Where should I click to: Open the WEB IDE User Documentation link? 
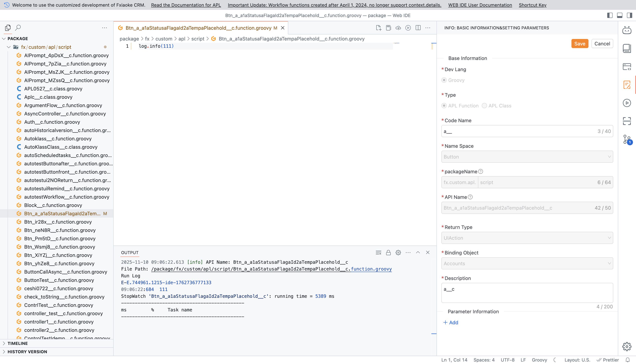click(480, 5)
